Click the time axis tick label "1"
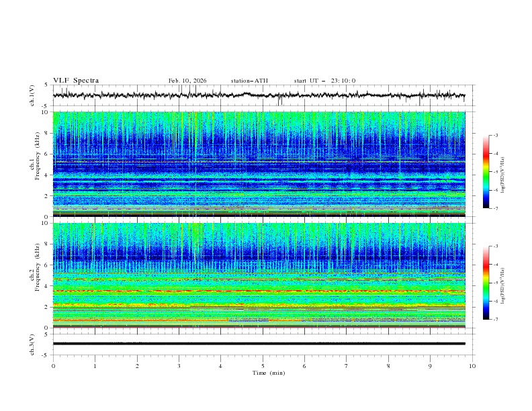Screen dimensions: 532x411 coord(95,366)
